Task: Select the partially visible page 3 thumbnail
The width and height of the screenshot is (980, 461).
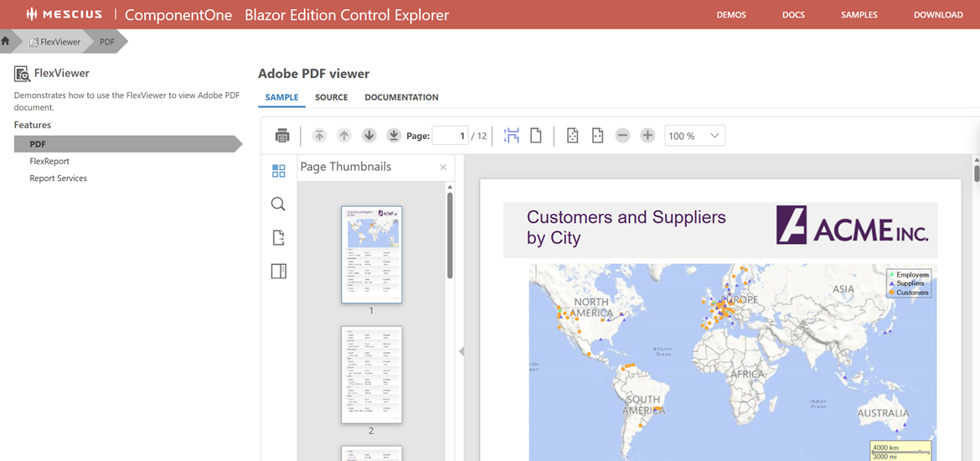Action: pyautogui.click(x=371, y=453)
